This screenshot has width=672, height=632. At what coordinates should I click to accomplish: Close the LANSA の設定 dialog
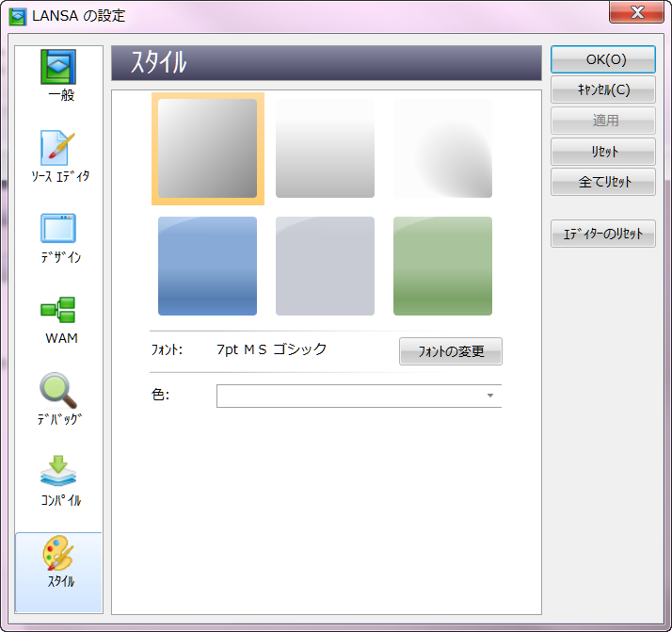636,12
